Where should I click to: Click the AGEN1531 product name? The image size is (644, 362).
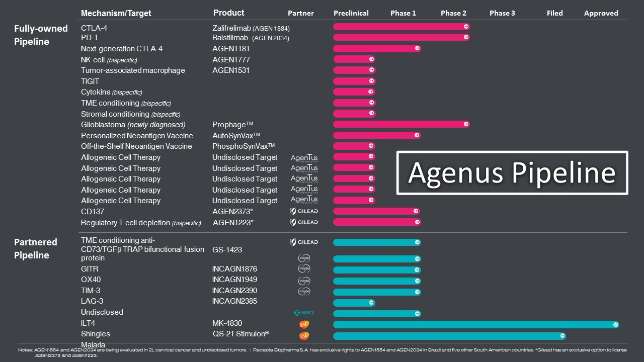231,70
